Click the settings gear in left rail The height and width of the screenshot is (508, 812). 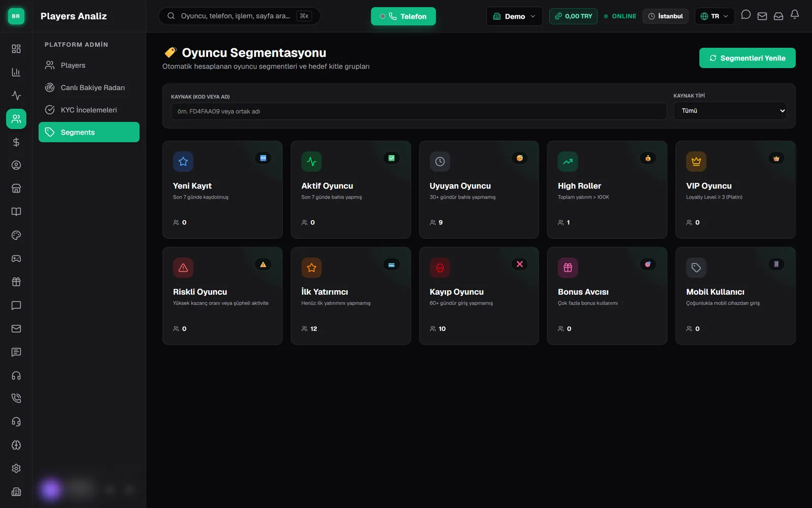coord(16,468)
